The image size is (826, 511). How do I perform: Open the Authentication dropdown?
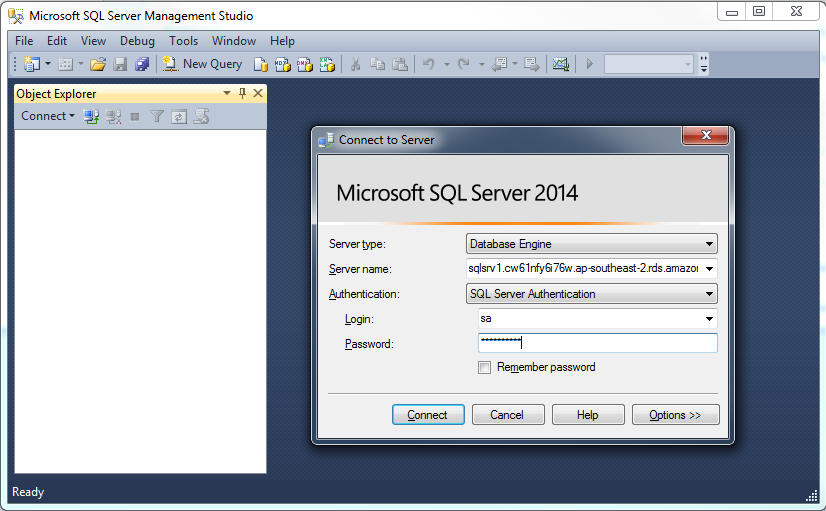click(592, 294)
